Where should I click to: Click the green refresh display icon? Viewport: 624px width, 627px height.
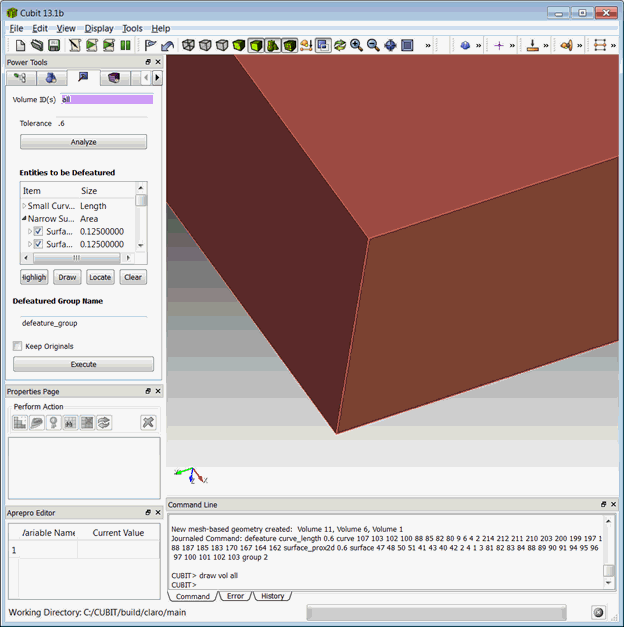tap(340, 46)
